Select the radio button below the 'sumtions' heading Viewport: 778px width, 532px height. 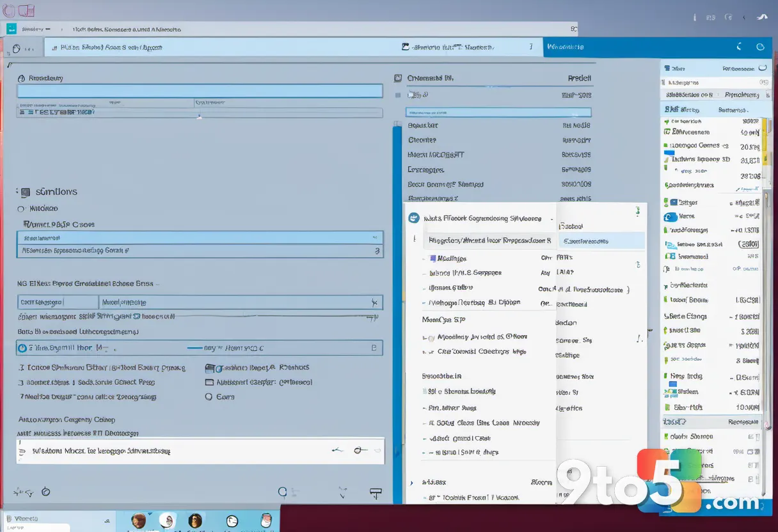pos(21,208)
